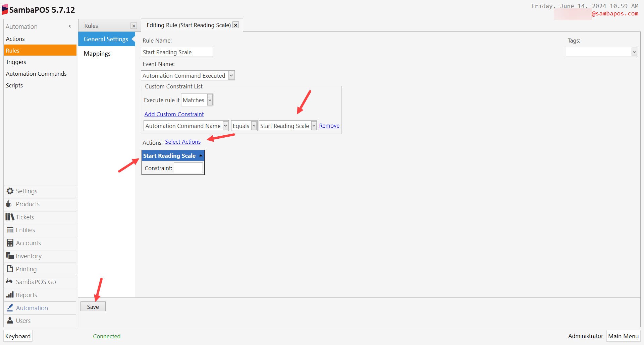Viewport: 644px width, 345px height.
Task: Save the Start Reading Scale rule
Action: click(93, 306)
